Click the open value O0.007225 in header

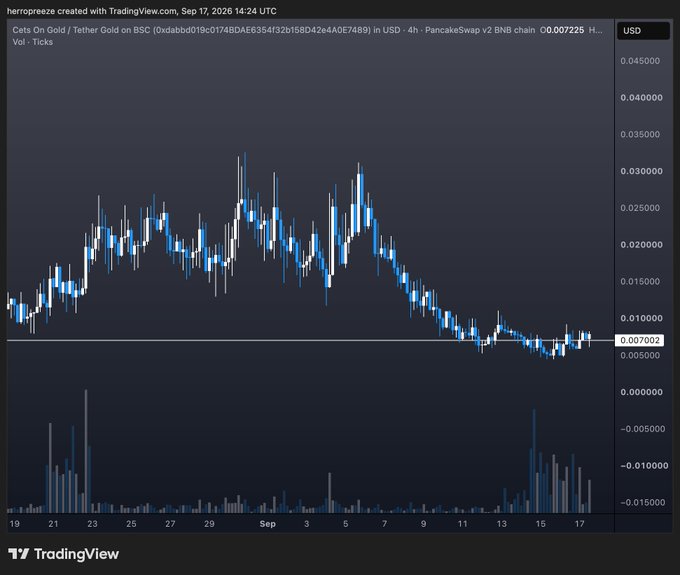562,30
